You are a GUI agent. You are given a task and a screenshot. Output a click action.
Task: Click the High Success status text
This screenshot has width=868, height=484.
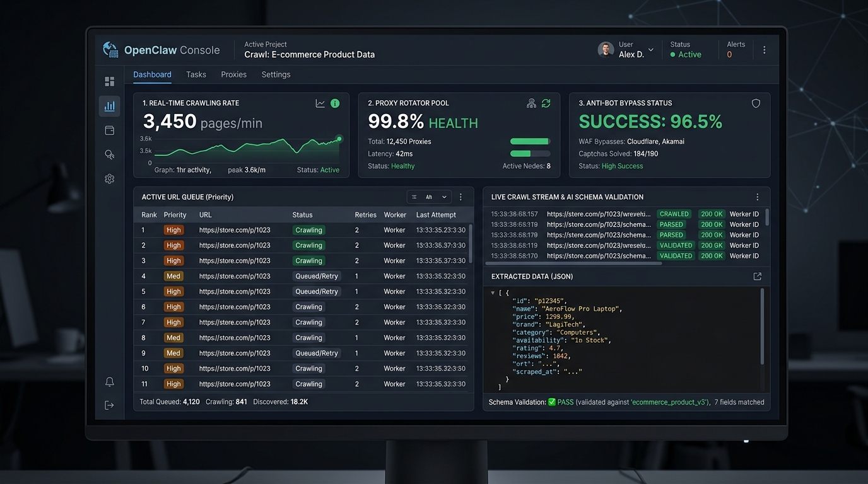(x=623, y=166)
